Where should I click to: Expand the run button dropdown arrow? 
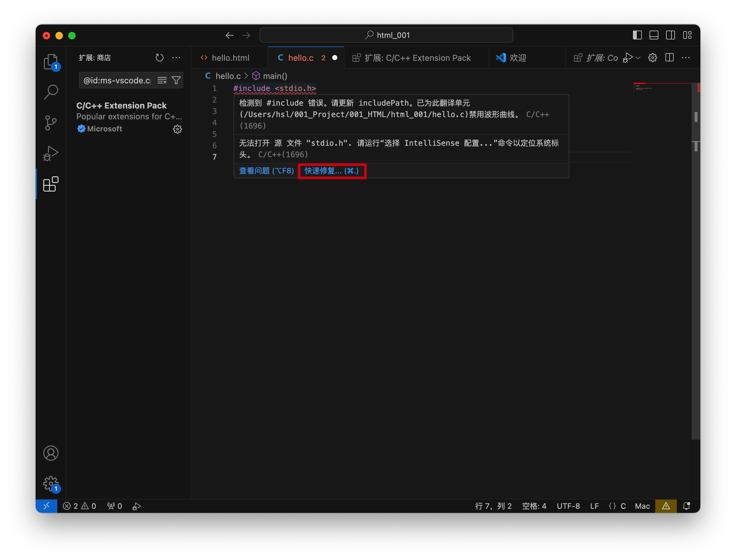(x=638, y=58)
